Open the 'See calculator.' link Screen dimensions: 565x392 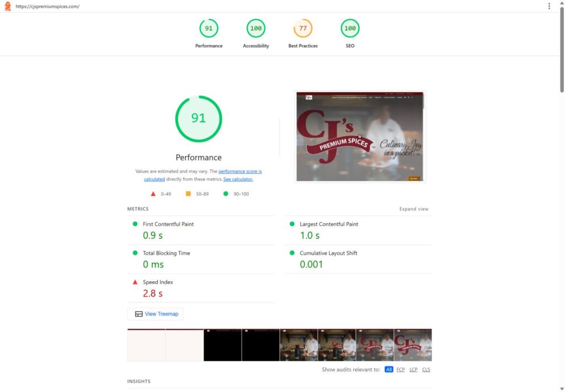[x=238, y=179]
